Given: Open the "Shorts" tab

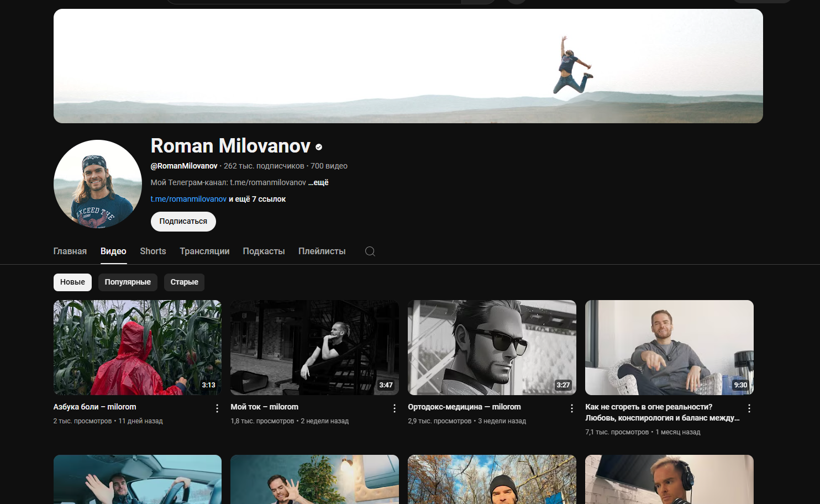Looking at the screenshot, I should coord(153,251).
